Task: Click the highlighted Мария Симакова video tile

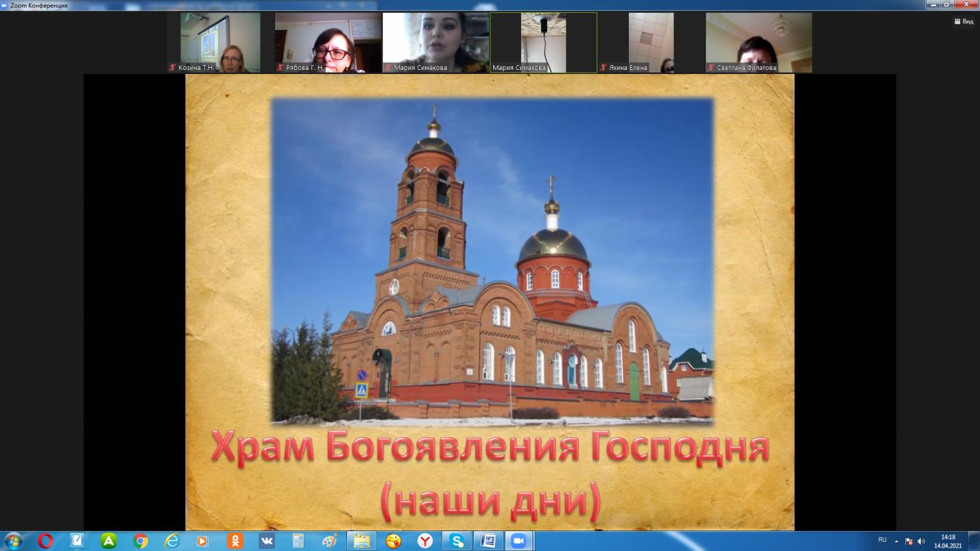Action: tap(543, 42)
